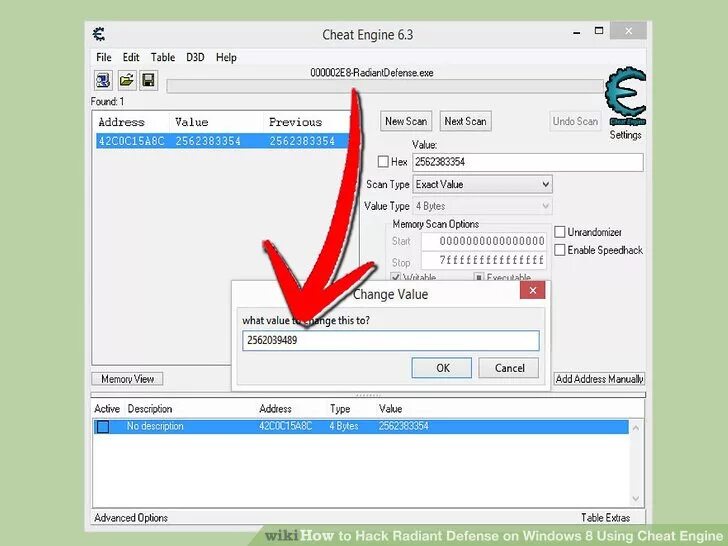Viewport: 728px width, 546px height.
Task: Click the scan Value input field
Action: pos(527,162)
